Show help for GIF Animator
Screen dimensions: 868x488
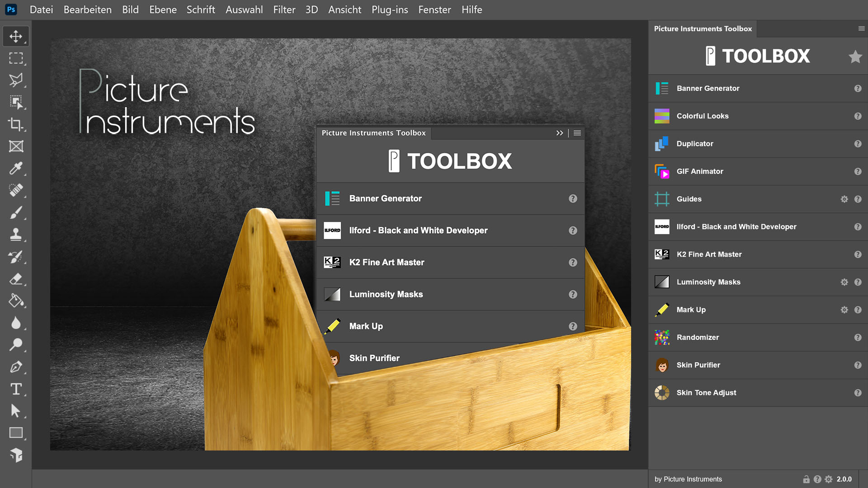tap(858, 172)
